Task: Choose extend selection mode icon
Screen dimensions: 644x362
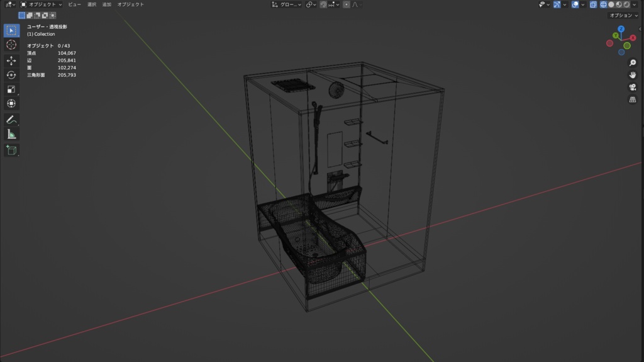Action: tap(30, 15)
